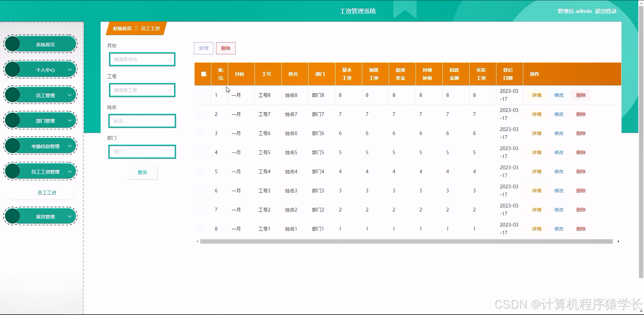The width and height of the screenshot is (644, 315).
Task: Expand the 员工管理 sidebar menu
Action: 40,95
